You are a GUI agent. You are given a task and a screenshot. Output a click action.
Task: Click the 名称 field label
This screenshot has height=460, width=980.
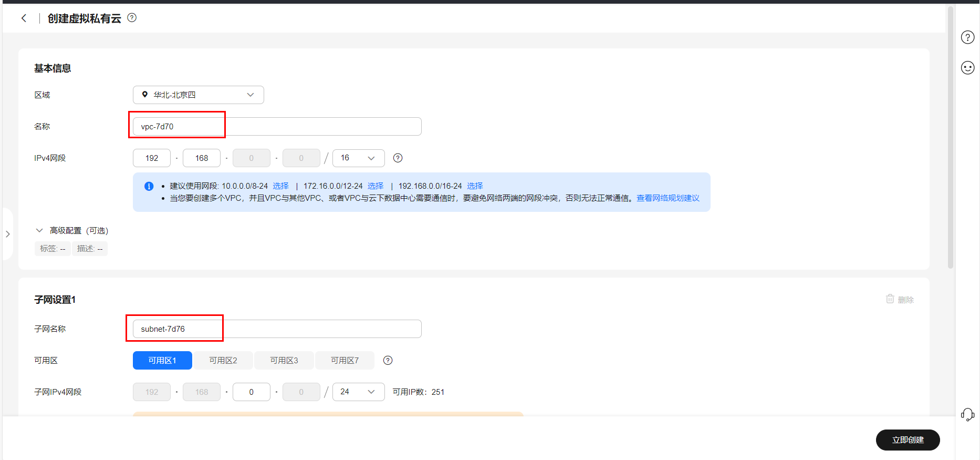[x=42, y=126]
